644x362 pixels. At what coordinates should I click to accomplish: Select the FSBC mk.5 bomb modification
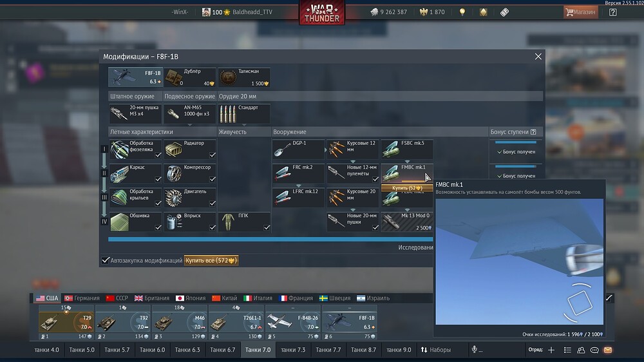point(406,149)
